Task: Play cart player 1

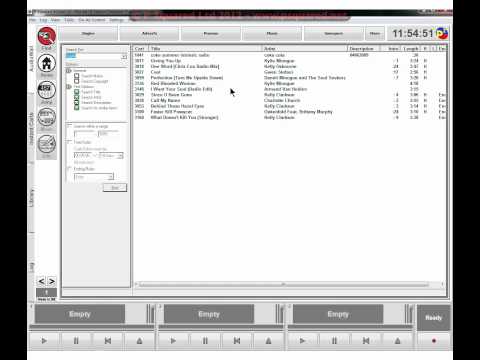Action: (x=44, y=341)
